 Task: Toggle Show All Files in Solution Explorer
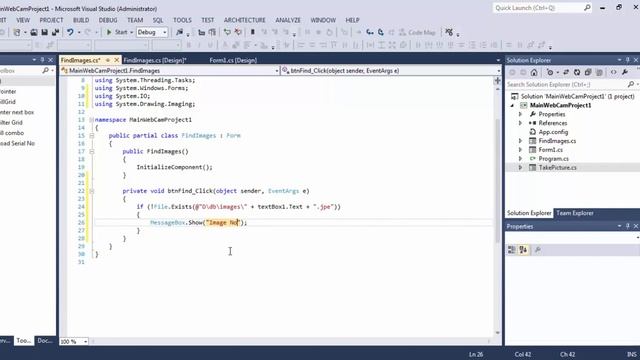[599, 73]
